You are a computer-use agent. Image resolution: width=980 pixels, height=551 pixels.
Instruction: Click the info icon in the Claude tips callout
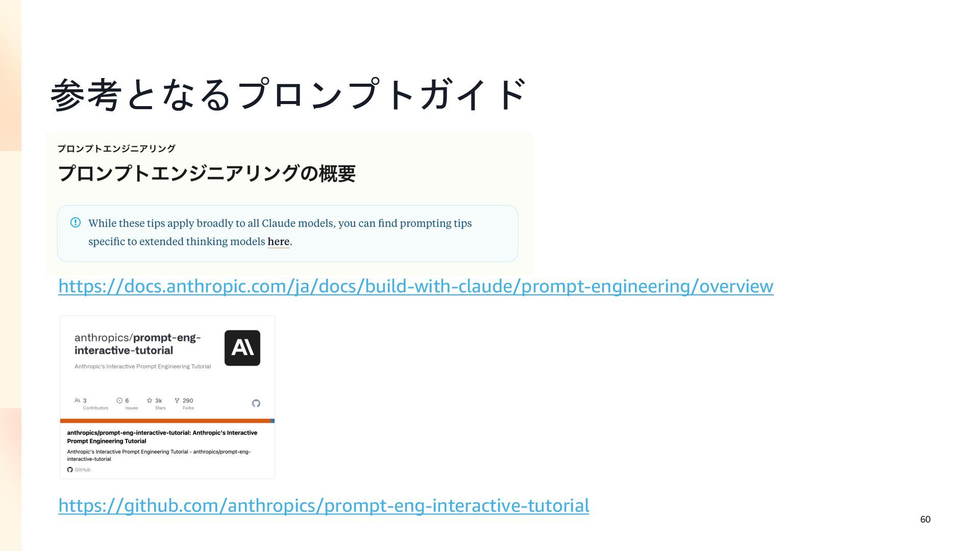76,222
